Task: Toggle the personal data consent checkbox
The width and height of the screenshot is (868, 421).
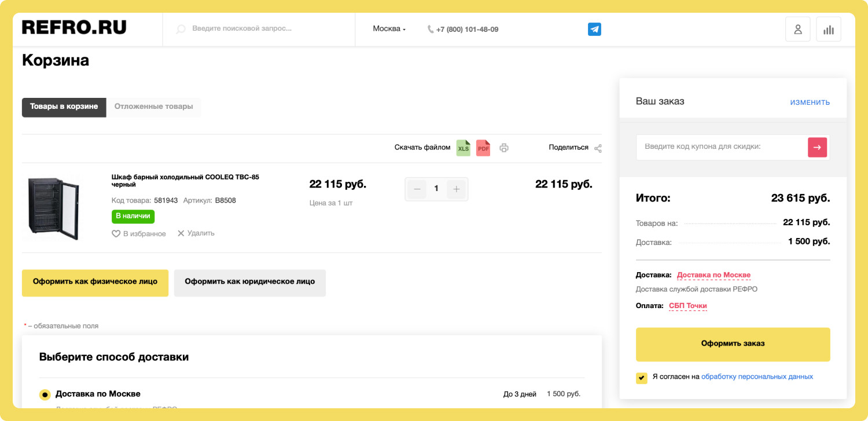Action: point(642,378)
